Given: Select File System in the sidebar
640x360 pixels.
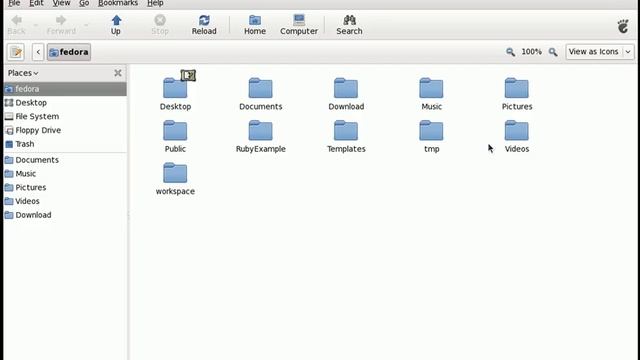Looking at the screenshot, I should point(65,116).
